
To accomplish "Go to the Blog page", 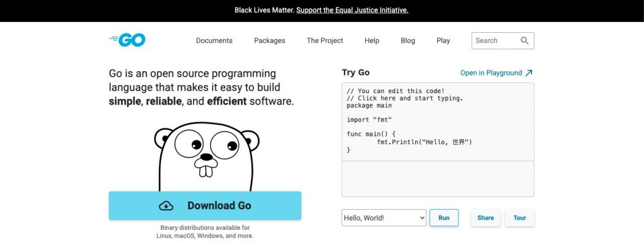I will point(408,40).
